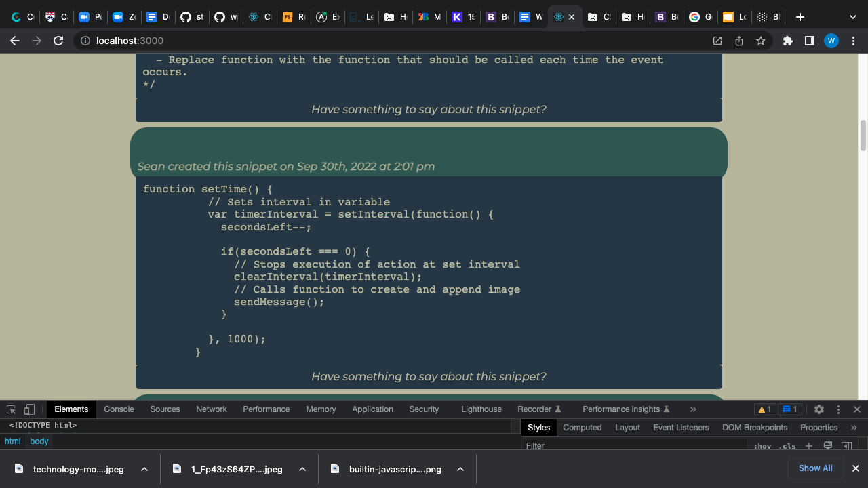
Task: Click comment prompt under setTime snippet
Action: coord(429,376)
